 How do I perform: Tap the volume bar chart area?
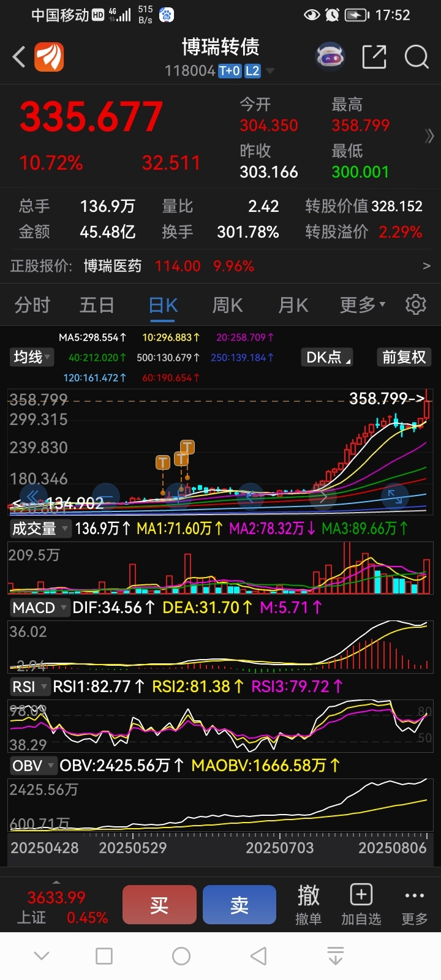[x=219, y=570]
